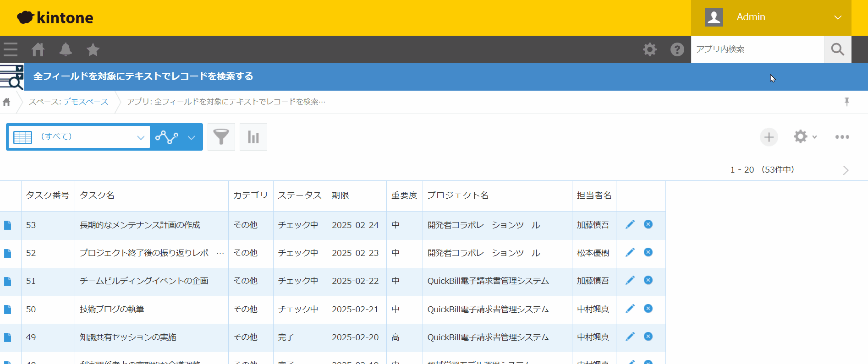Delete record 53 with x icon
Image resolution: width=868 pixels, height=364 pixels.
tap(648, 224)
